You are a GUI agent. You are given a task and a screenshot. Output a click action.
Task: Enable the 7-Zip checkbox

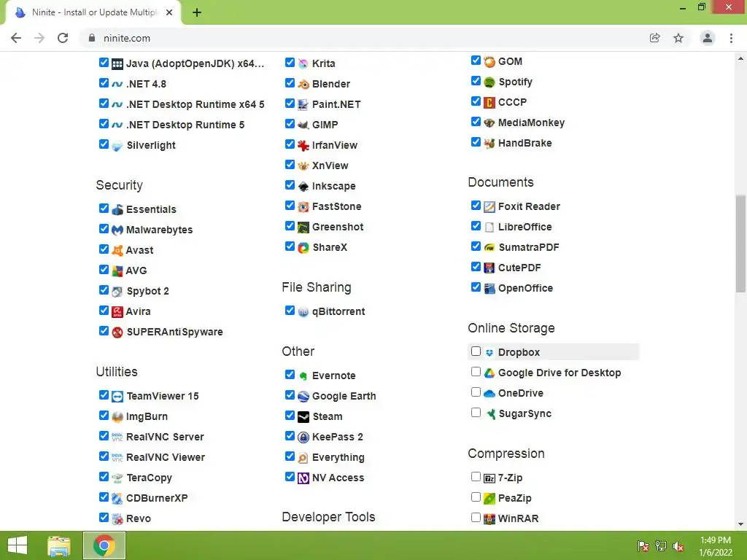pyautogui.click(x=476, y=477)
